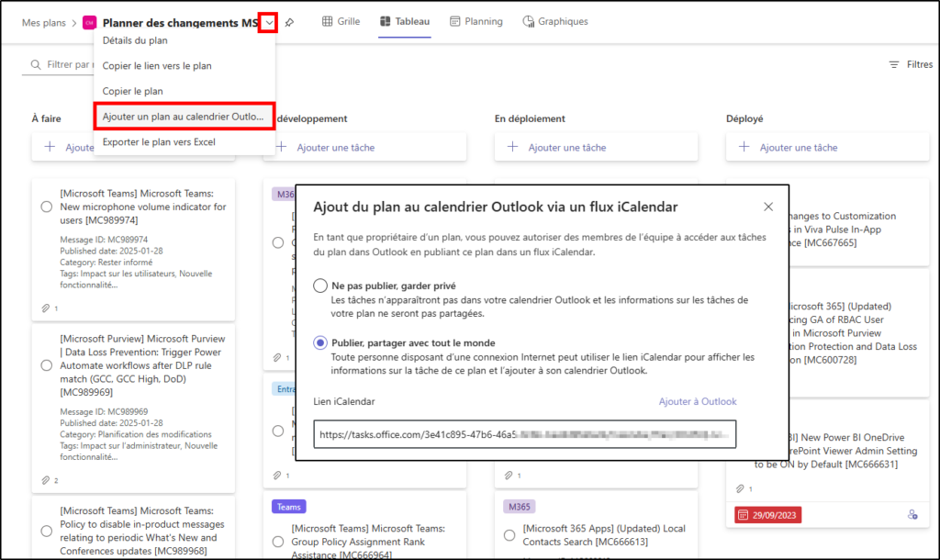
Task: Click the Grille grid icon
Action: pyautogui.click(x=328, y=22)
